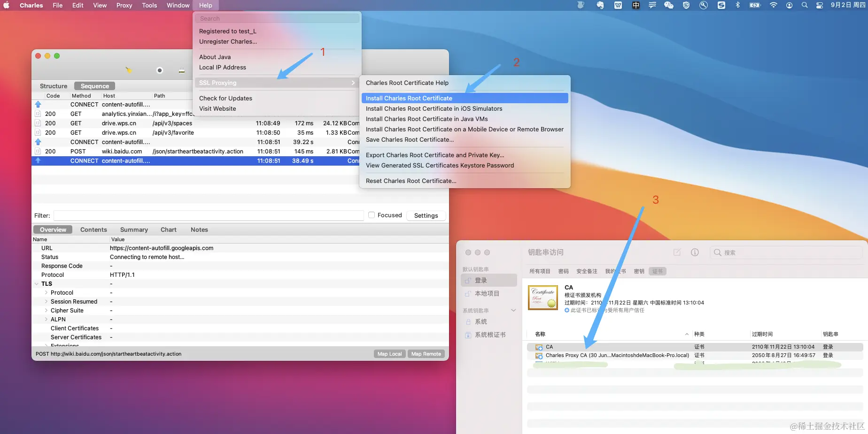
Task: Click the Bluetooth icon in menu bar
Action: point(737,5)
